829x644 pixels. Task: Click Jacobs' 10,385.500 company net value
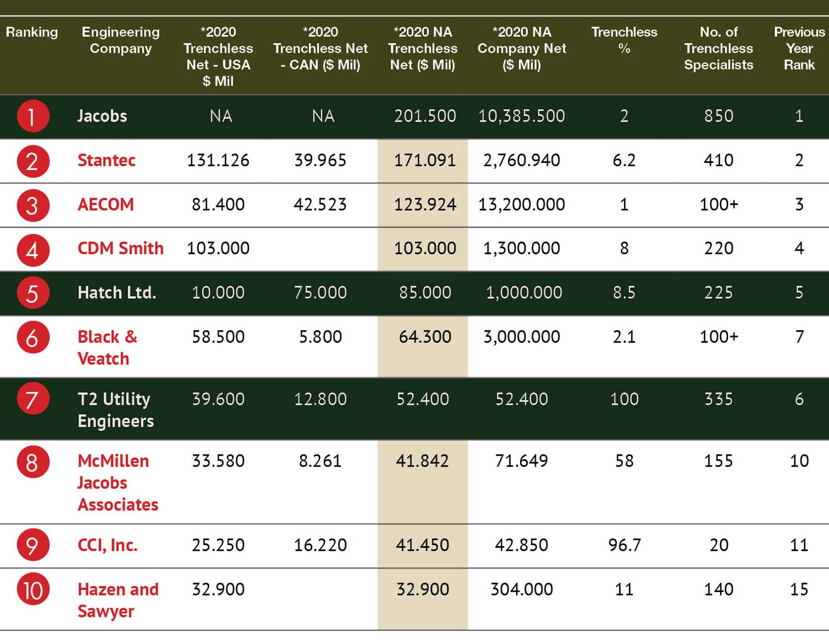point(522,116)
